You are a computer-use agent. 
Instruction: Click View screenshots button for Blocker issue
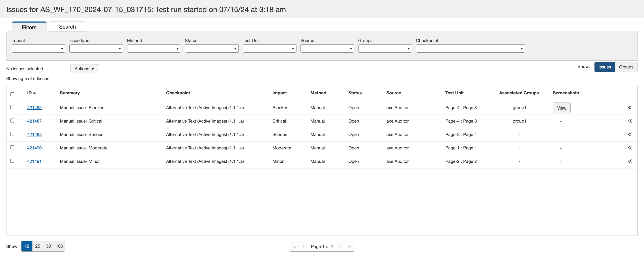click(561, 108)
